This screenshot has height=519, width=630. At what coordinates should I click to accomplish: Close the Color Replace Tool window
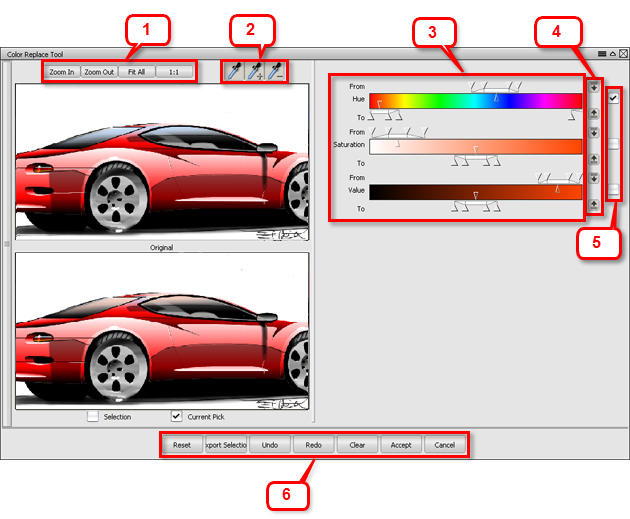(623, 54)
